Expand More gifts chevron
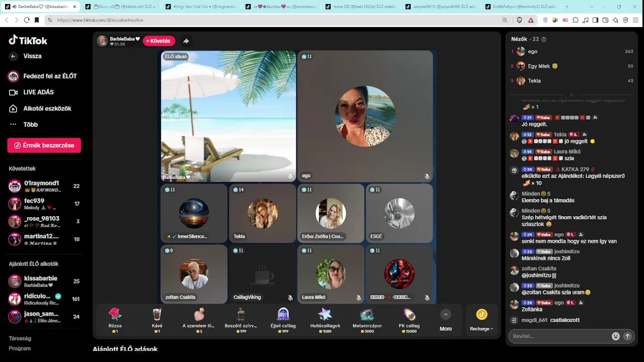This screenshot has height=362, width=644. (445, 315)
